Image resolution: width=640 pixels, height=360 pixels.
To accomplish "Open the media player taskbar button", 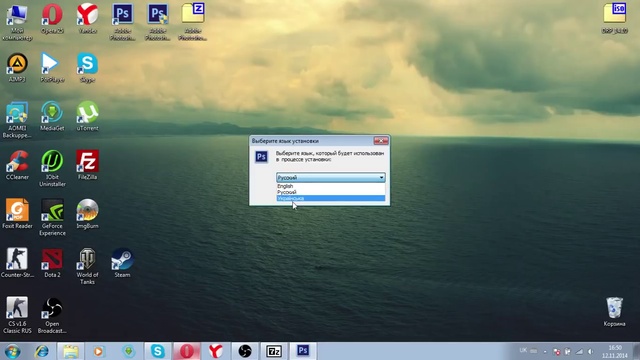I will (x=98, y=351).
